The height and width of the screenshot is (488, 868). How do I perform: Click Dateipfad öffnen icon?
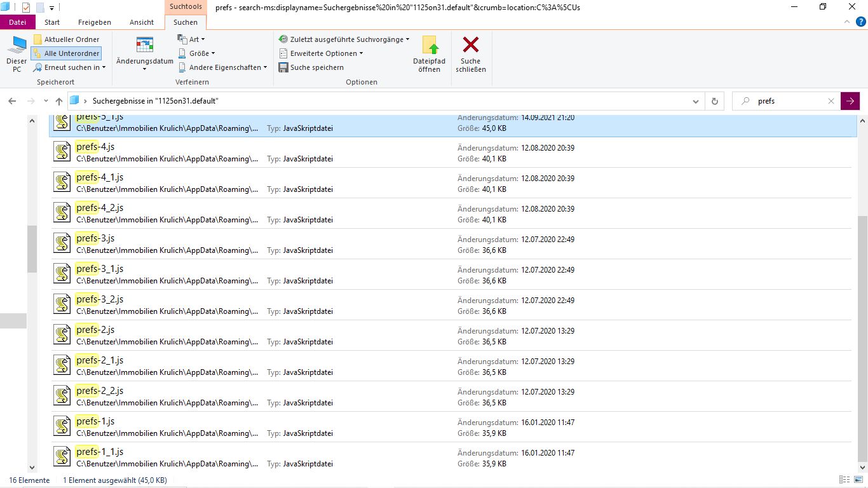click(x=430, y=46)
